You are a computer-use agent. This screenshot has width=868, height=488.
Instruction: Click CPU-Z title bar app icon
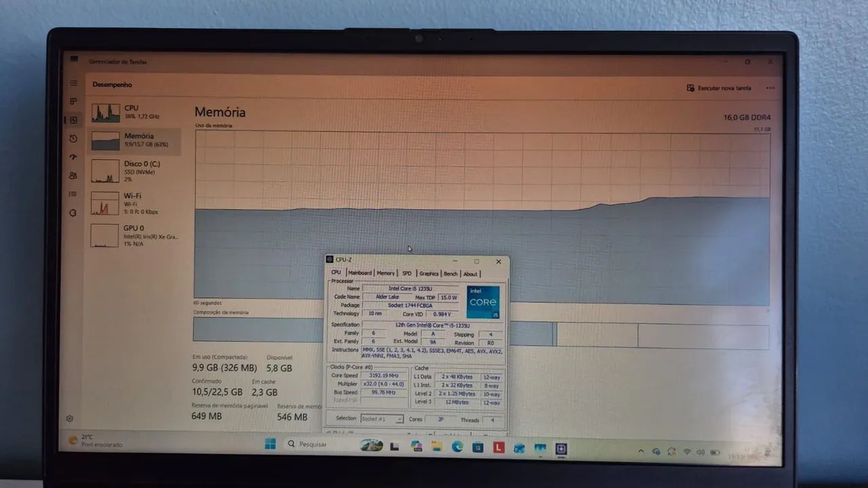(x=330, y=259)
